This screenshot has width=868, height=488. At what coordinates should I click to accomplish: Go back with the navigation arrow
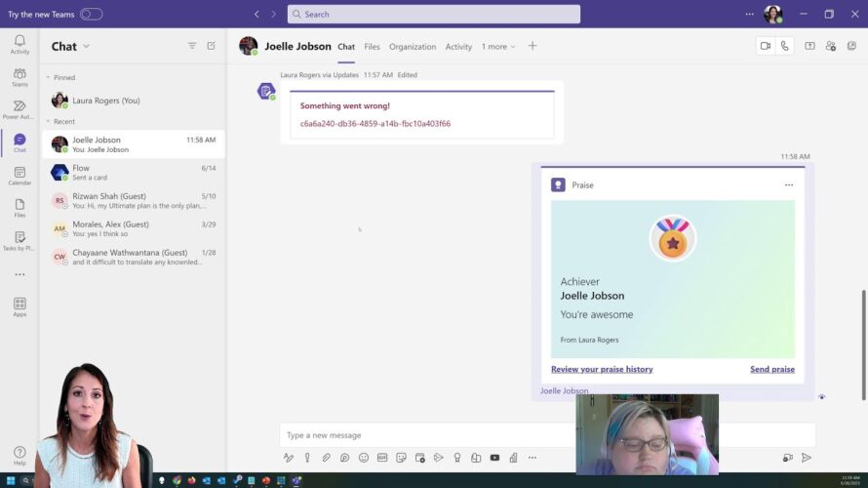pos(256,14)
